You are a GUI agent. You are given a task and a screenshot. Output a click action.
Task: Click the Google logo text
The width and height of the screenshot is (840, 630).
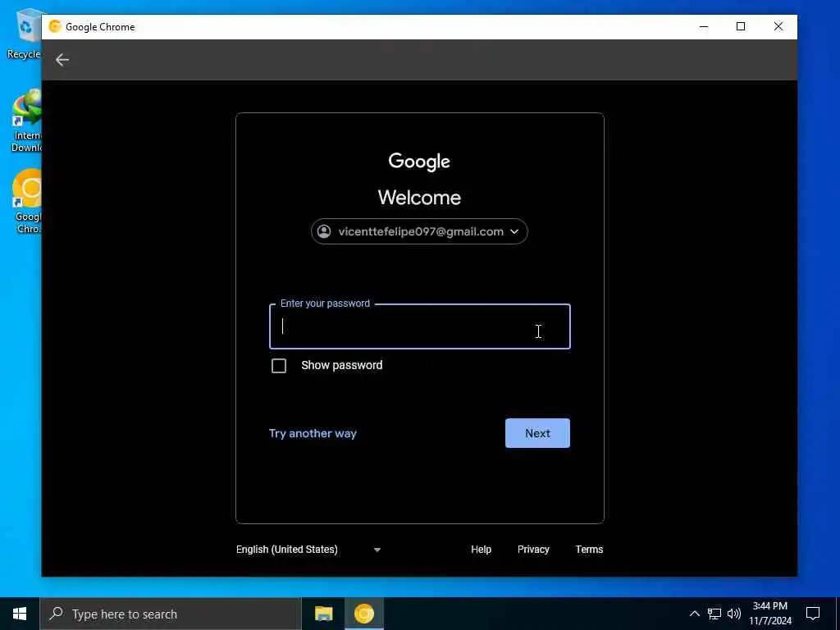tap(419, 162)
